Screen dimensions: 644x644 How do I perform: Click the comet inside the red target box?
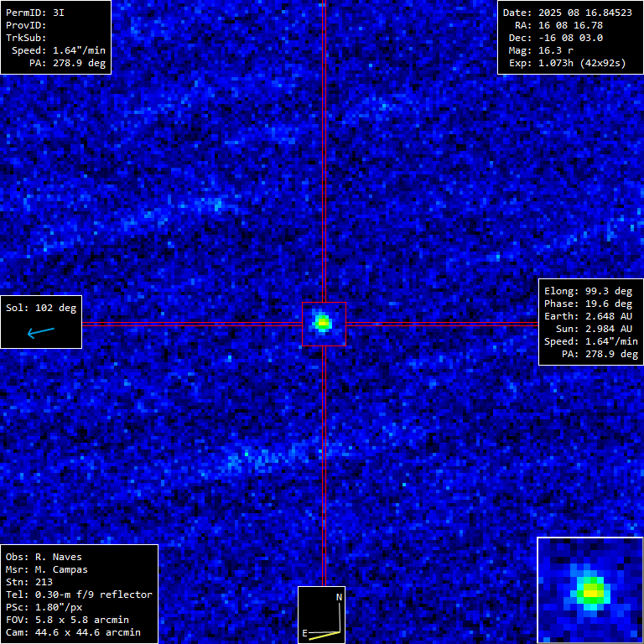[323, 322]
